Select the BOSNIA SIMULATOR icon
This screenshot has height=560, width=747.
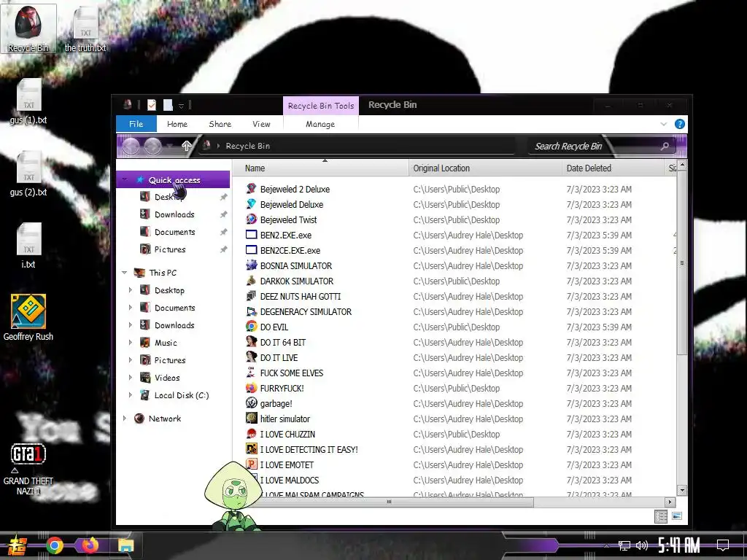pos(251,265)
